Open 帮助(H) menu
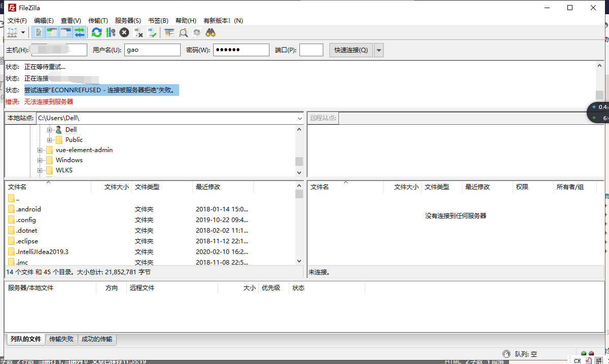 [186, 21]
